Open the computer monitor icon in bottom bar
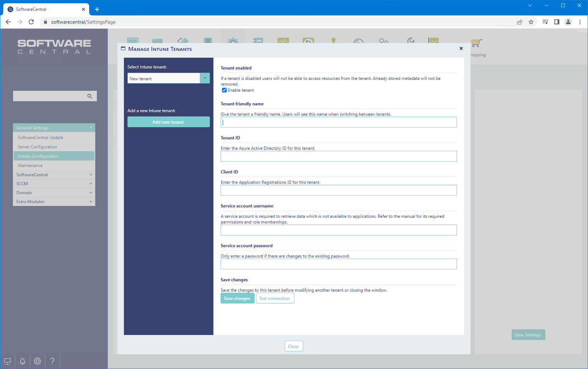 8,361
